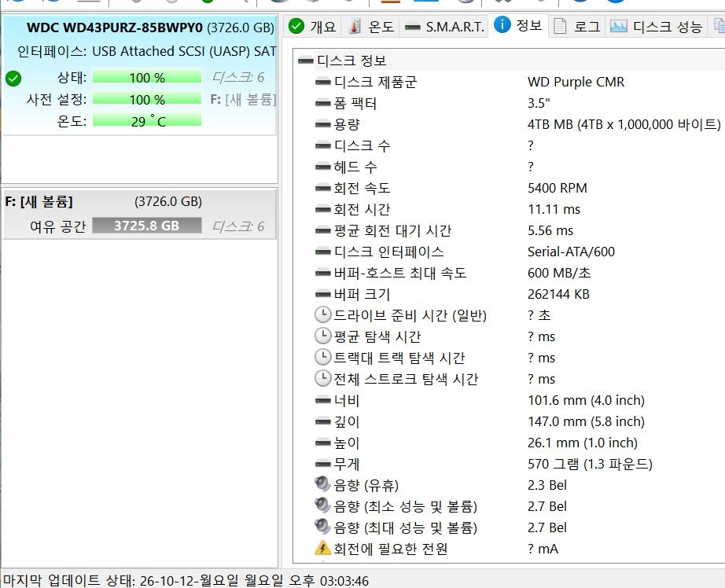Click the disk icon beside 깊이
Image resolution: width=725 pixels, height=588 pixels.
pos(322,422)
